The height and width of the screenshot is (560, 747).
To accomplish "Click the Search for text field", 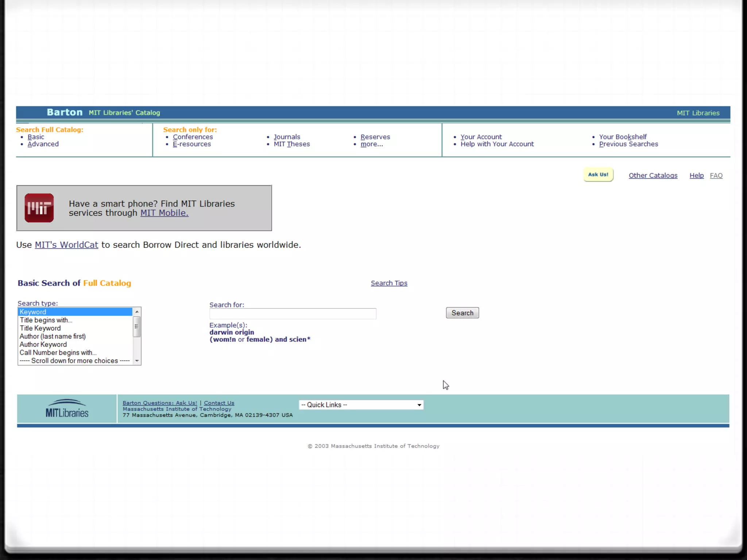I will (x=293, y=314).
